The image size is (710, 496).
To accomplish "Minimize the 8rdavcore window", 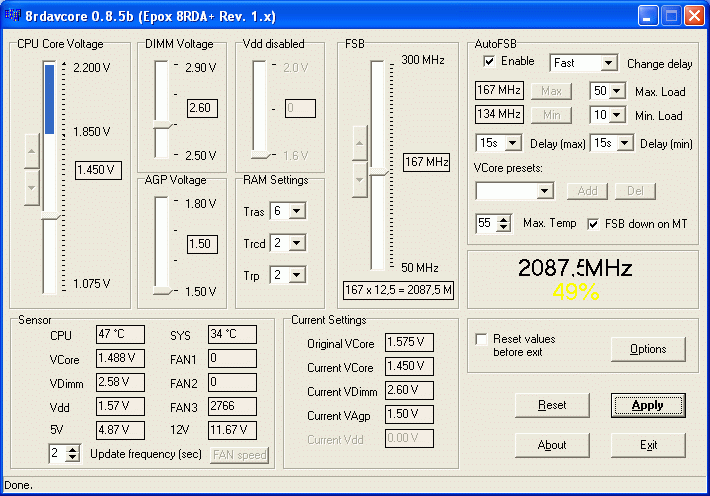I will (x=648, y=16).
